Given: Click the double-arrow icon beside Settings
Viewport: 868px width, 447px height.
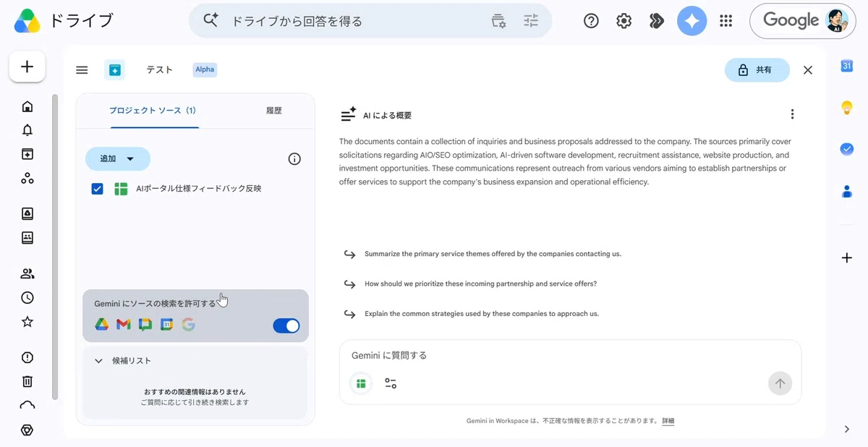Looking at the screenshot, I should click(657, 21).
